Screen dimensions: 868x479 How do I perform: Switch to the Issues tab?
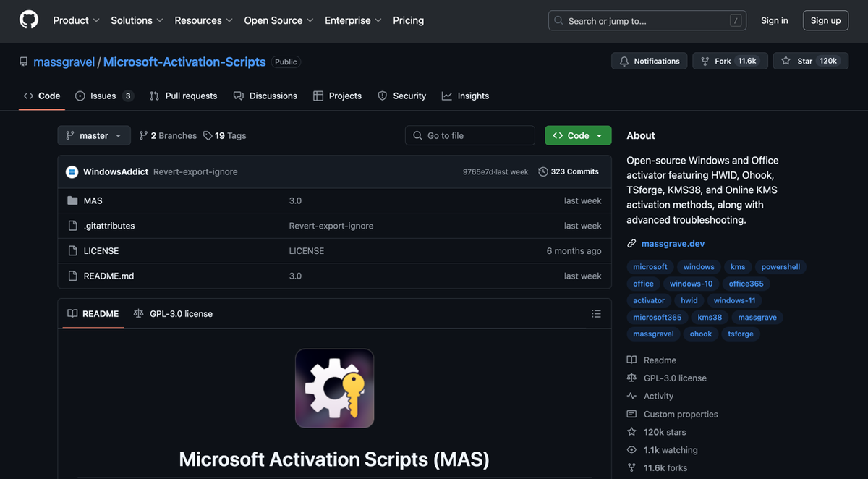click(103, 96)
